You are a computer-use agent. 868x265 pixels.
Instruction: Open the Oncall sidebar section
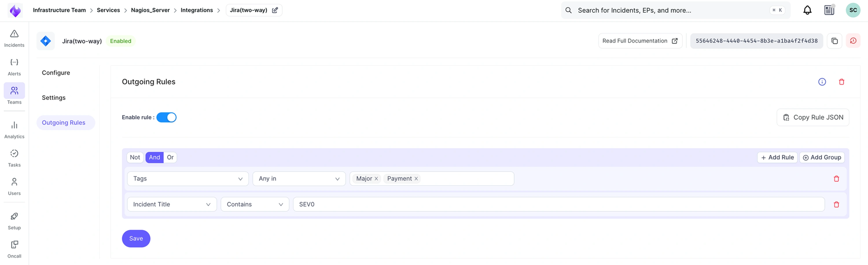(x=14, y=249)
